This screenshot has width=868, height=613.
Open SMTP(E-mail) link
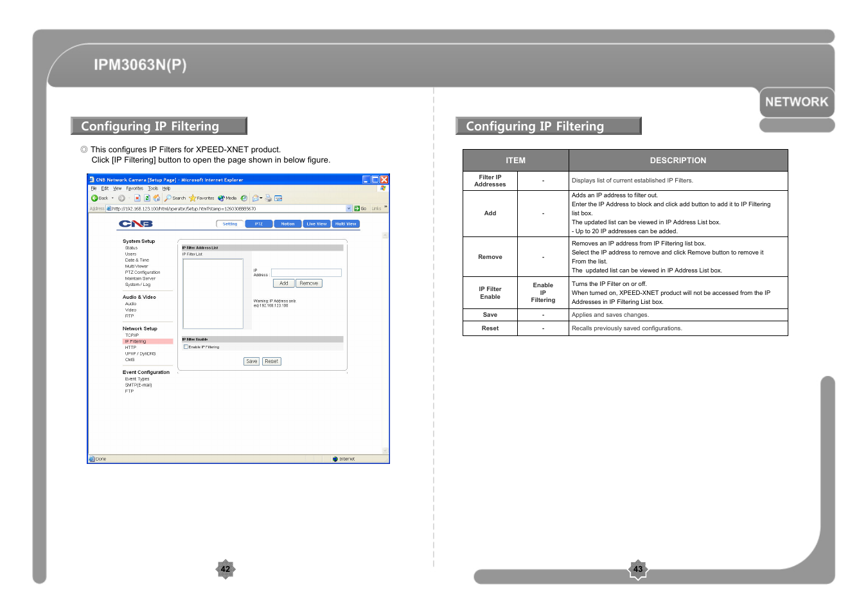pyautogui.click(x=138, y=385)
